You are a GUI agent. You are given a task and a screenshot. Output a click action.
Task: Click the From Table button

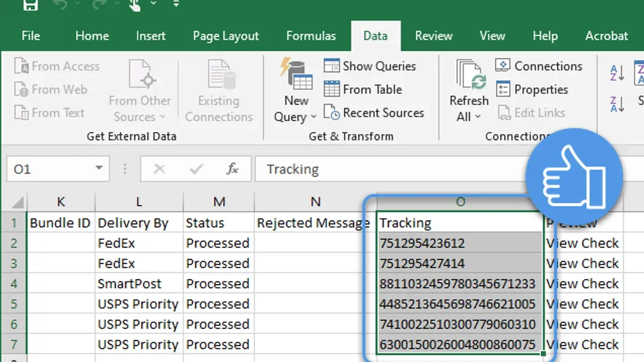point(363,90)
